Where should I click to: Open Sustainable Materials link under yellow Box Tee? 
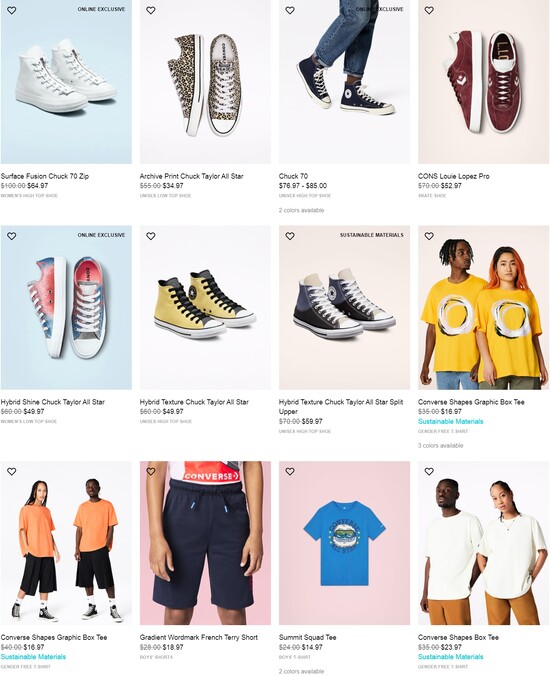(x=450, y=421)
